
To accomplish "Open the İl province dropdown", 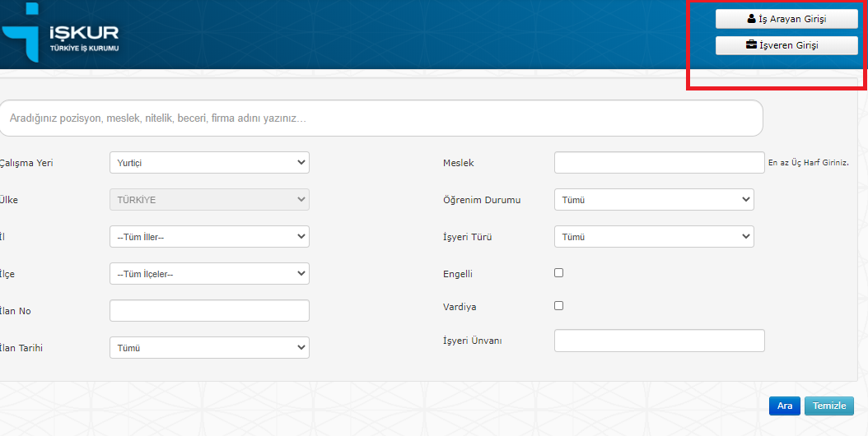I will [x=209, y=237].
